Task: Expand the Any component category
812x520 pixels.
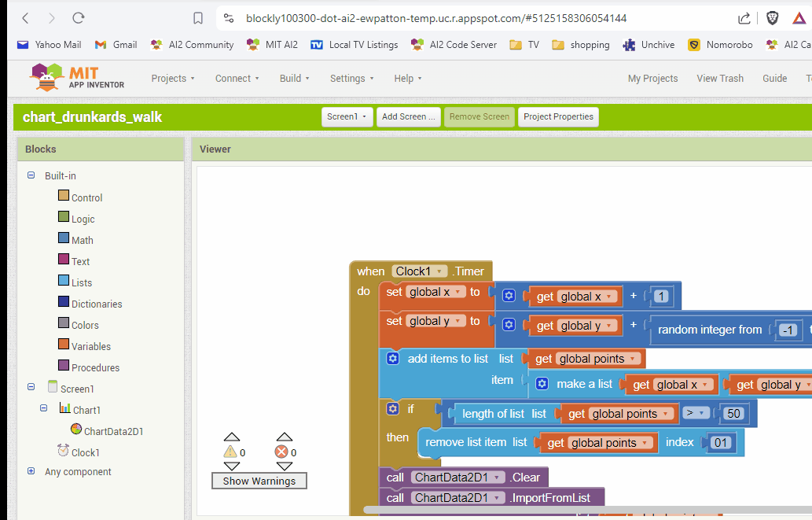Action: click(x=31, y=471)
